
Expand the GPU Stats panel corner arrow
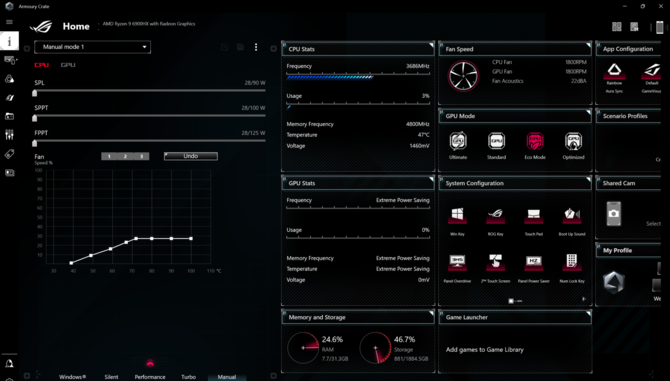click(x=431, y=180)
